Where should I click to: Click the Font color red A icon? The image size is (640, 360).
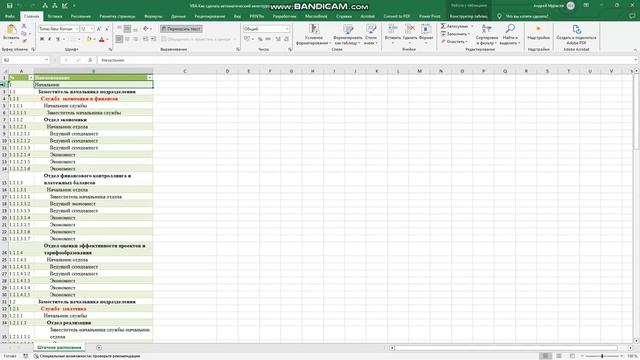coord(102,39)
